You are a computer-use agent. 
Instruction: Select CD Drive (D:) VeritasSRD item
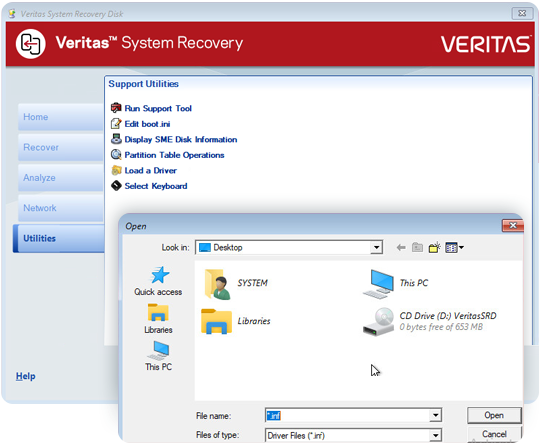[430, 321]
